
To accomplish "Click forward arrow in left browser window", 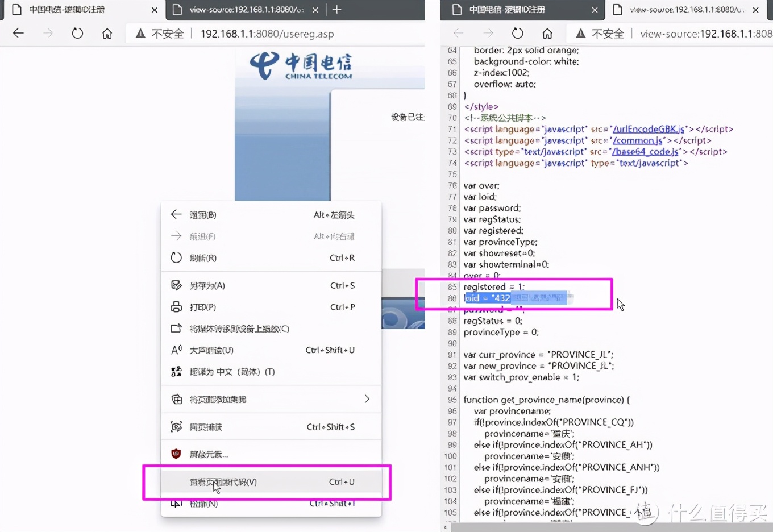I will (48, 34).
